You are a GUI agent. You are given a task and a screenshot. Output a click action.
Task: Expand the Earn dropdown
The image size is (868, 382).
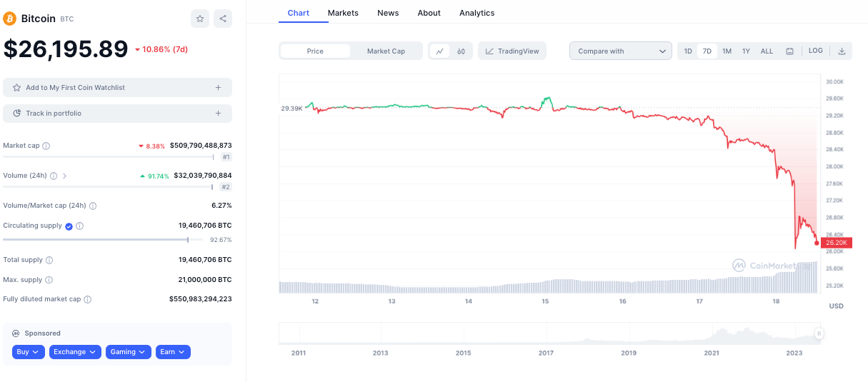click(173, 352)
